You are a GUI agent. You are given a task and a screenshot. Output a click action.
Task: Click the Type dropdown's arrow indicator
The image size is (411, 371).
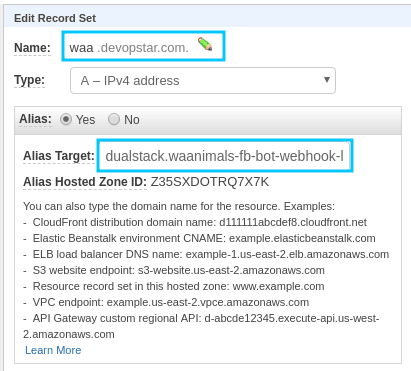click(327, 80)
